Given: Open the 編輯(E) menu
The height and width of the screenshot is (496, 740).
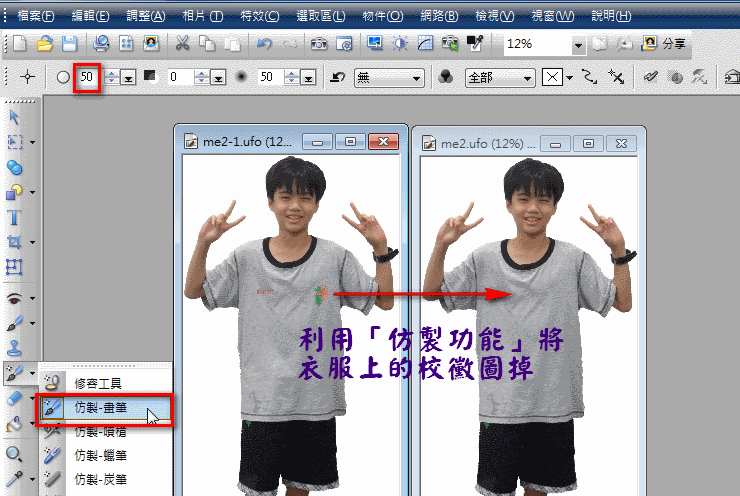Looking at the screenshot, I should 90,16.
